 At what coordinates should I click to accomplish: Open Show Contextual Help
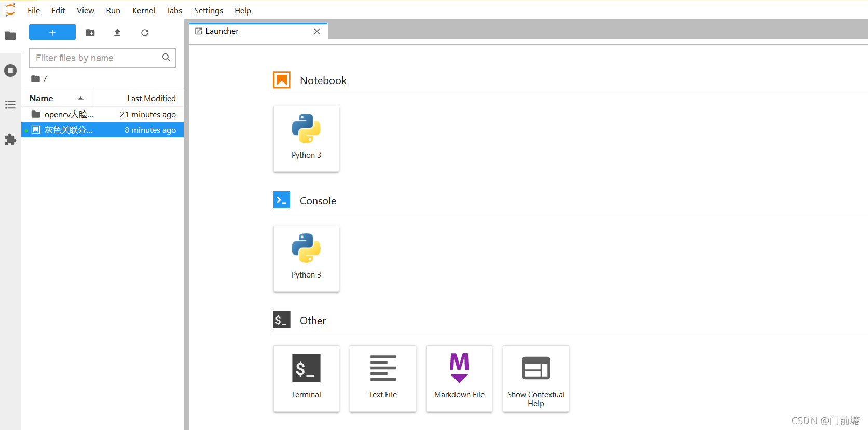pos(536,379)
